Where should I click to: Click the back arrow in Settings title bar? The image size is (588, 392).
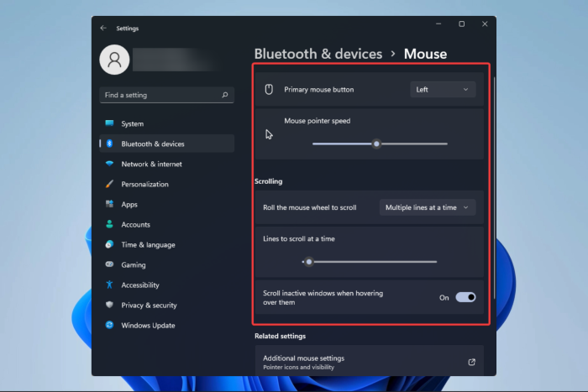click(103, 28)
